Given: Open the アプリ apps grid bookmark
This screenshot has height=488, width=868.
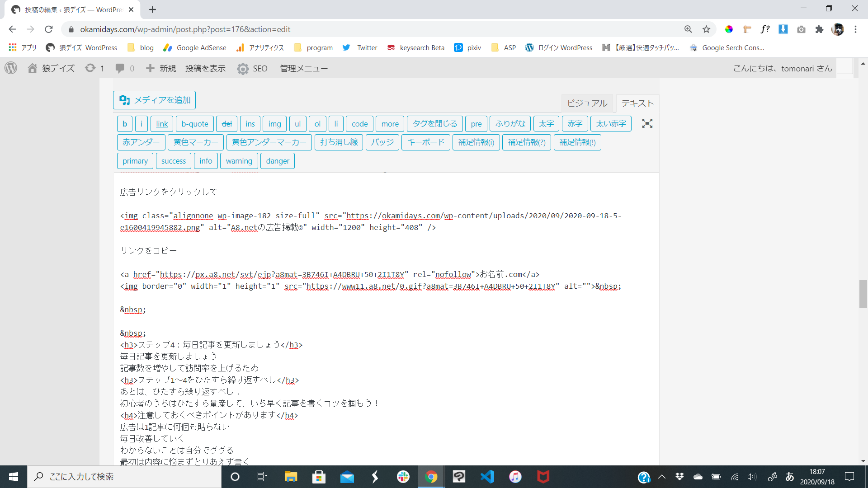Looking at the screenshot, I should (22, 47).
